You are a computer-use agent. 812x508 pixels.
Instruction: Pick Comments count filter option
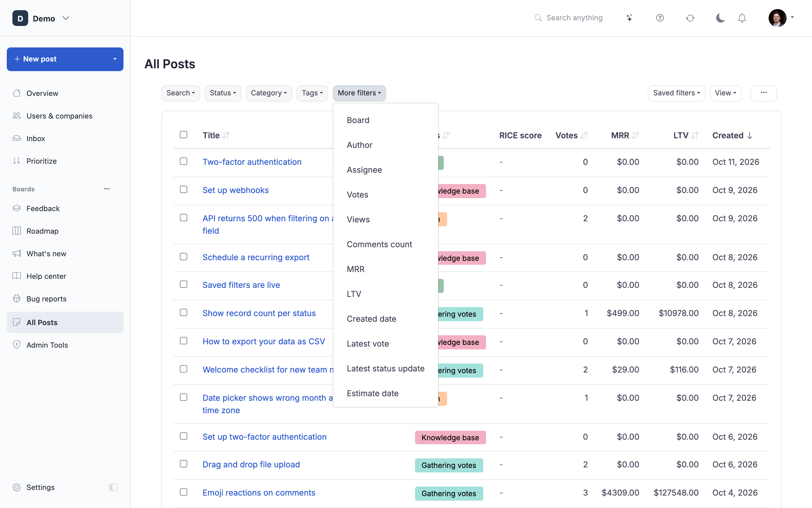tap(385, 244)
